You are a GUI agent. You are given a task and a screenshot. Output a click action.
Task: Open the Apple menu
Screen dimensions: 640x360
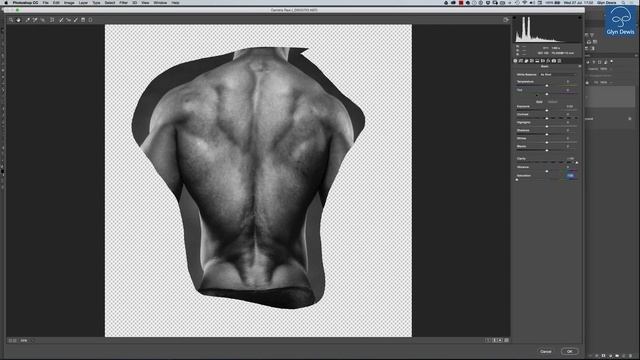pos(6,2)
